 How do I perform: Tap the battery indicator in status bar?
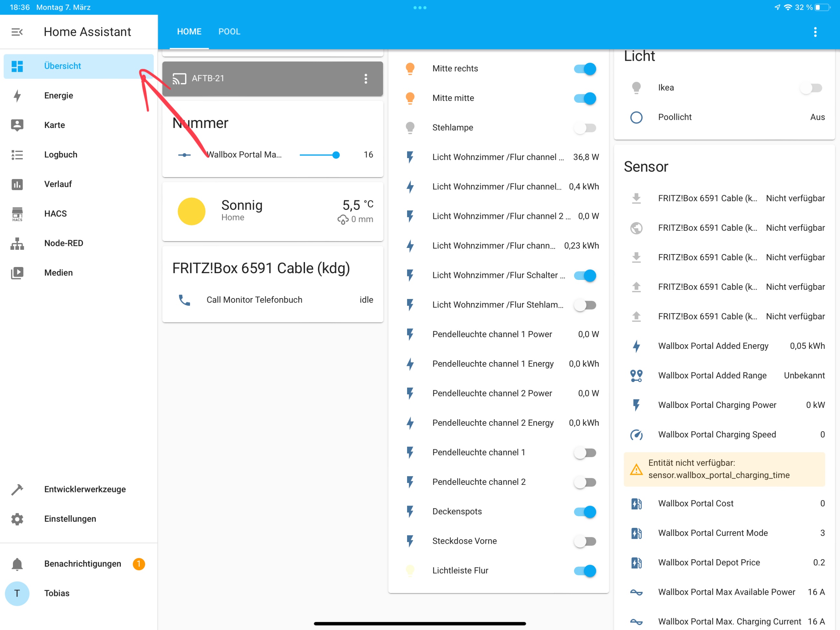coord(823,8)
